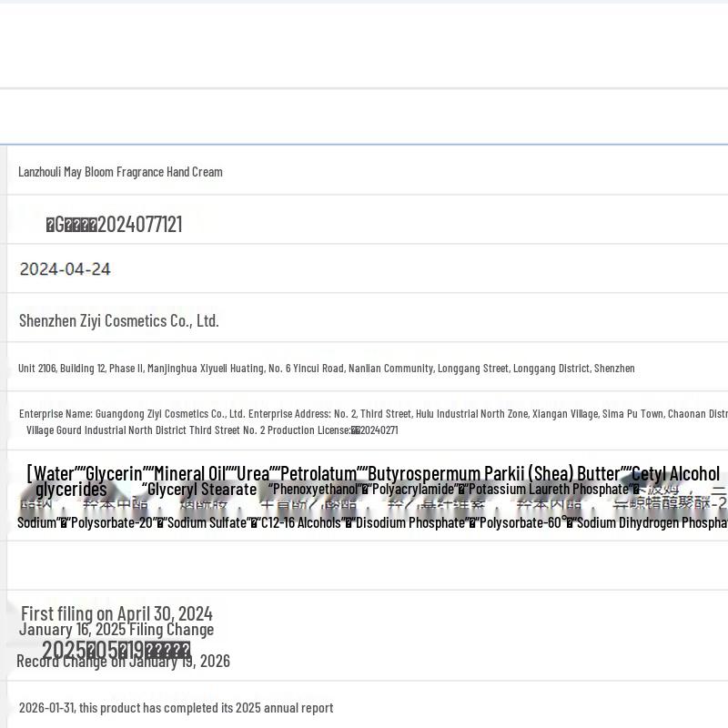Screen dimensions: 728x728
Task: Select "Butyrospermum Parkii (Shea) Butter" ingredient
Action: [494, 474]
